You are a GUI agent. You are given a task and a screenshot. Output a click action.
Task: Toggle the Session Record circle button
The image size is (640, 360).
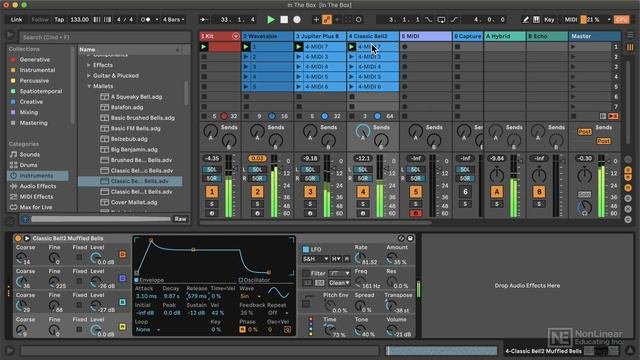tap(358, 19)
